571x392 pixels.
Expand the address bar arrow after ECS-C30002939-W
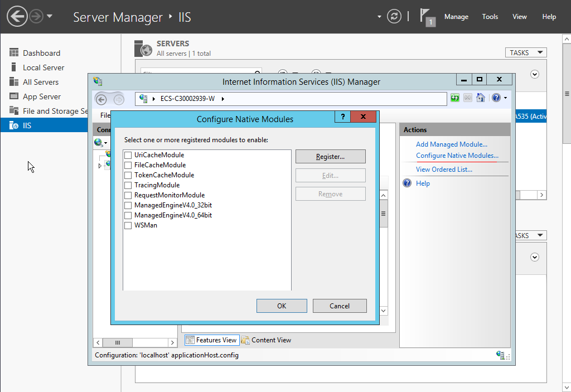pos(223,99)
